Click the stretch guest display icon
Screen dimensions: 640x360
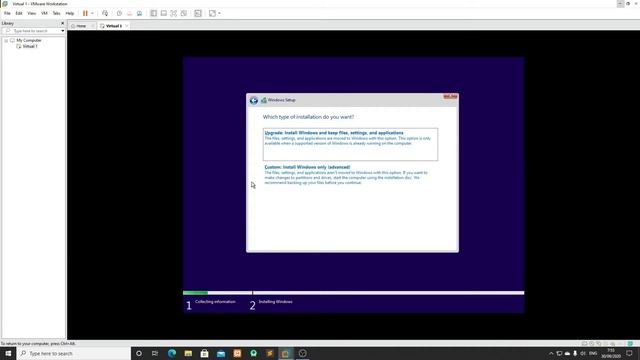(x=212, y=13)
